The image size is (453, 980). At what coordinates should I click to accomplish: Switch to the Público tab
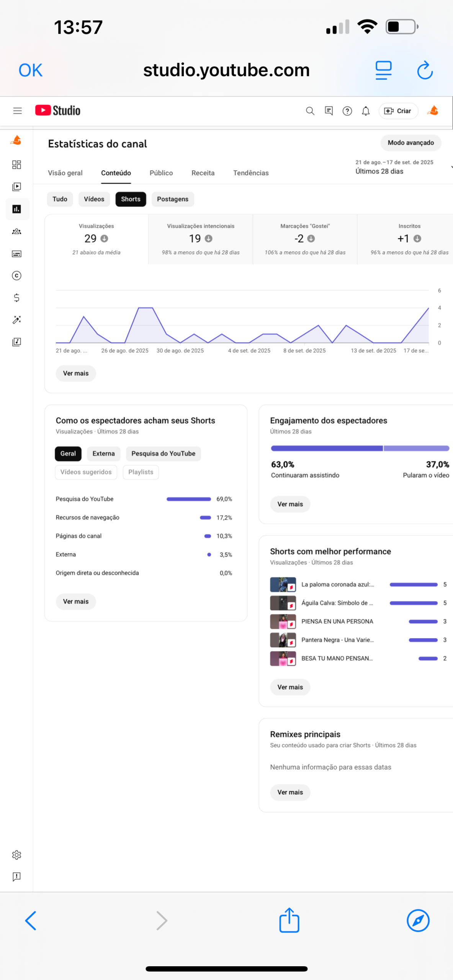click(161, 173)
